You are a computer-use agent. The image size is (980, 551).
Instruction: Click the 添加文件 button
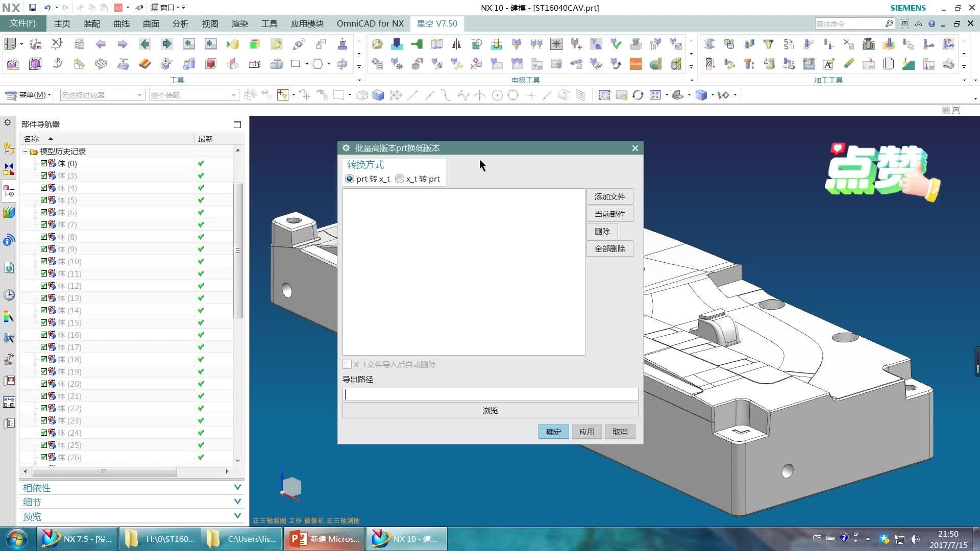(x=609, y=196)
